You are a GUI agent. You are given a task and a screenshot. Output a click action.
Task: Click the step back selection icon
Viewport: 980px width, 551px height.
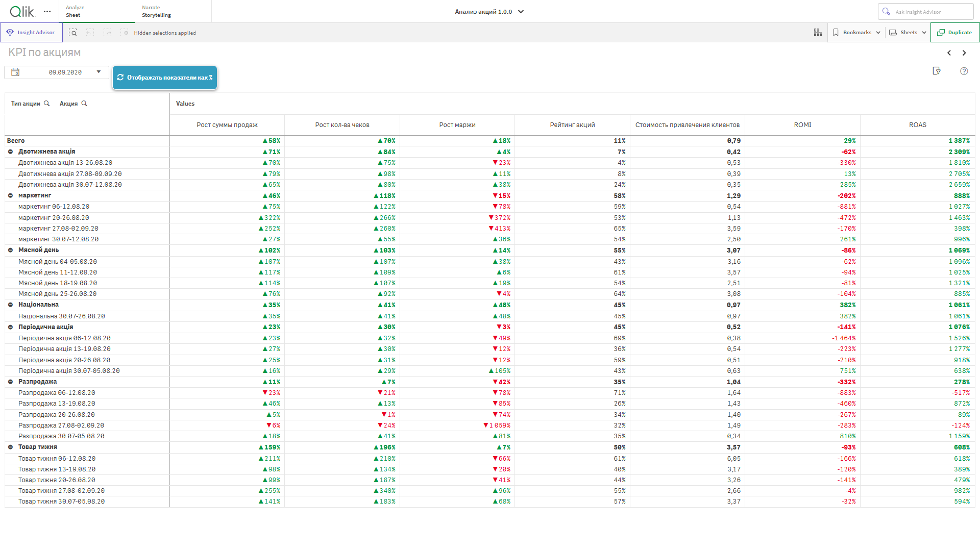click(x=90, y=33)
